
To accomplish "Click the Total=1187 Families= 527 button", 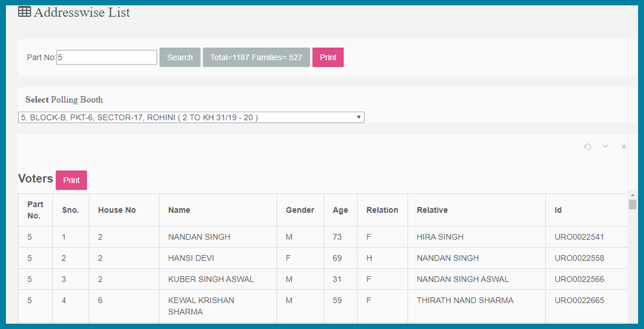I will [256, 57].
